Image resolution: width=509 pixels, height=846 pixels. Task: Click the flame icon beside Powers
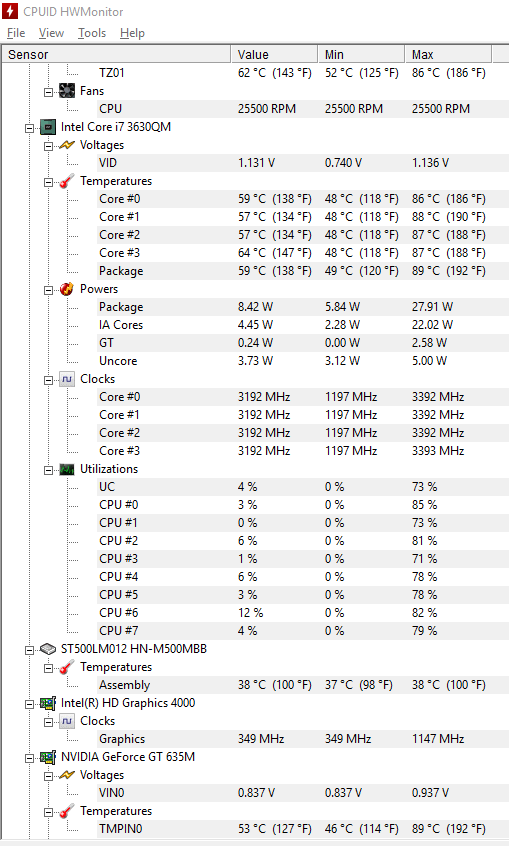point(67,289)
